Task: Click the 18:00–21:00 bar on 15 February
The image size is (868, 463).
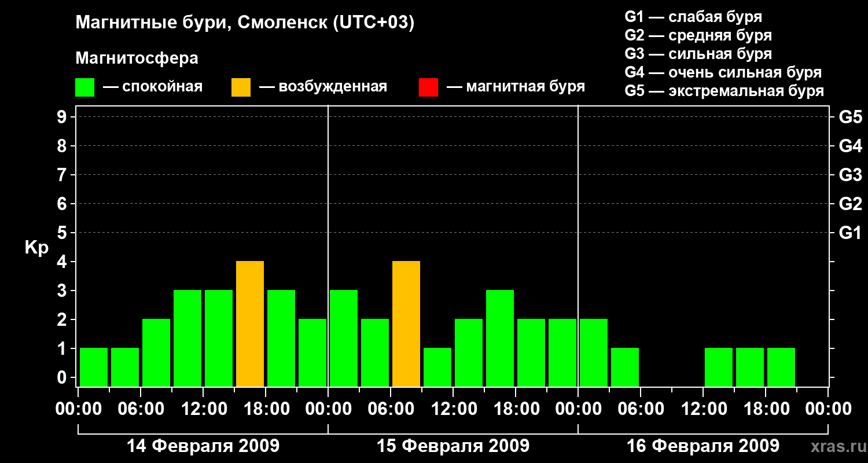Action: pyautogui.click(x=531, y=352)
